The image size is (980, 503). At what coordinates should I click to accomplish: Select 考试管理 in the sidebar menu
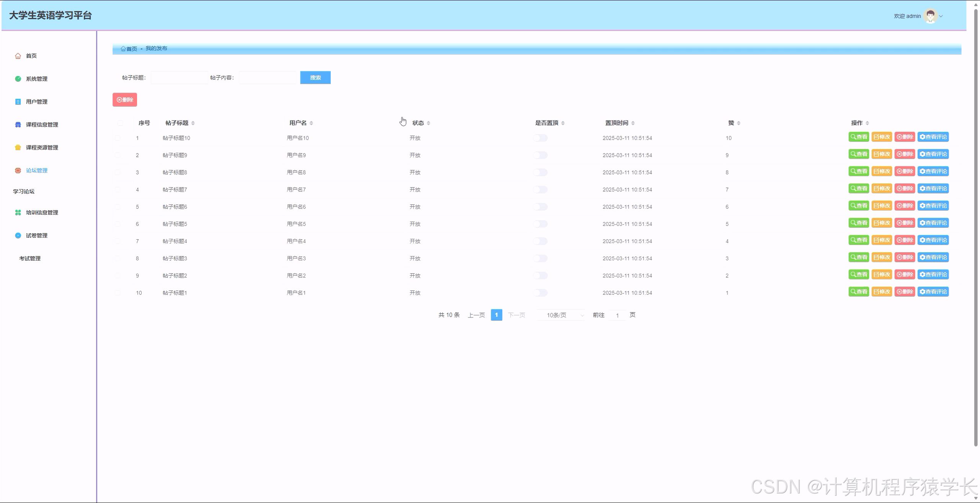coord(31,258)
